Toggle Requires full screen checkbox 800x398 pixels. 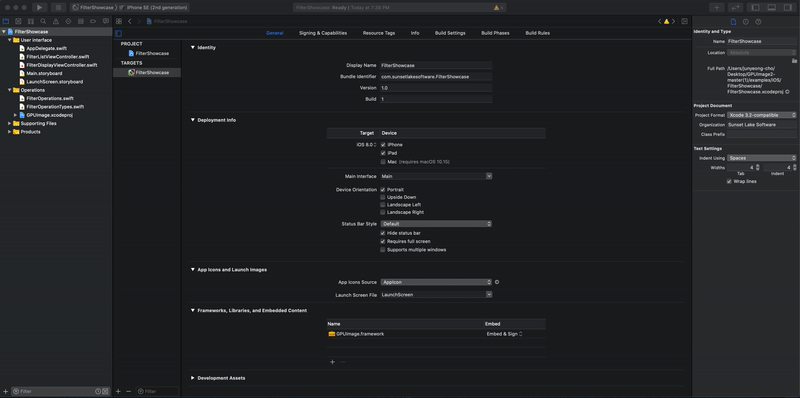pyautogui.click(x=383, y=241)
